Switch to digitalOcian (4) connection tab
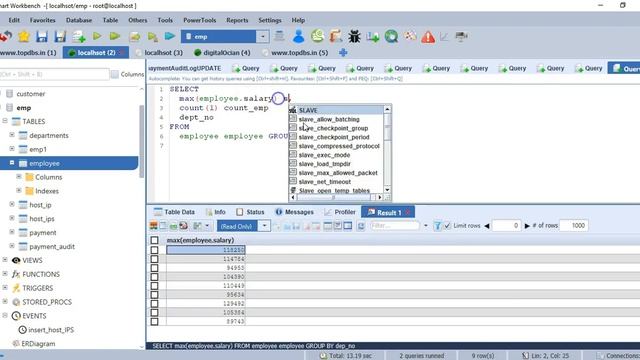The width and height of the screenshot is (640, 360). pyautogui.click(x=222, y=53)
